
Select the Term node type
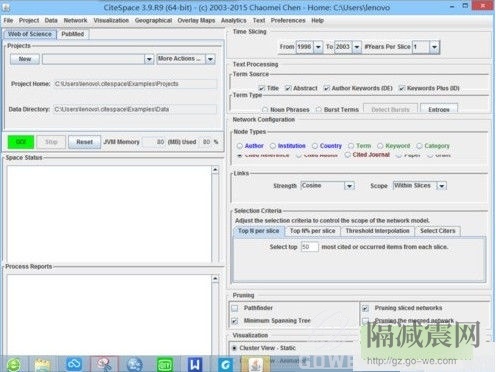pos(351,146)
